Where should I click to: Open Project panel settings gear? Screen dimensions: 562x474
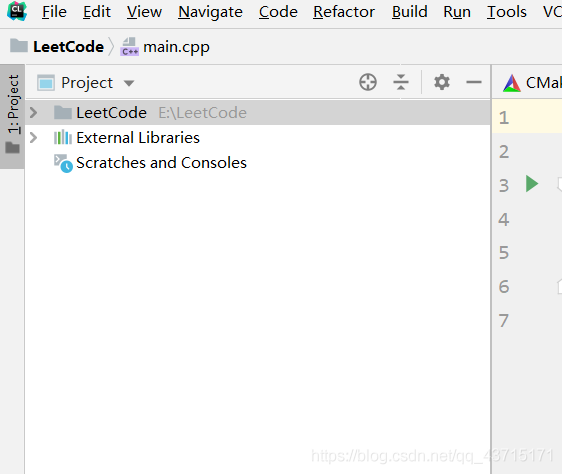[x=442, y=82]
